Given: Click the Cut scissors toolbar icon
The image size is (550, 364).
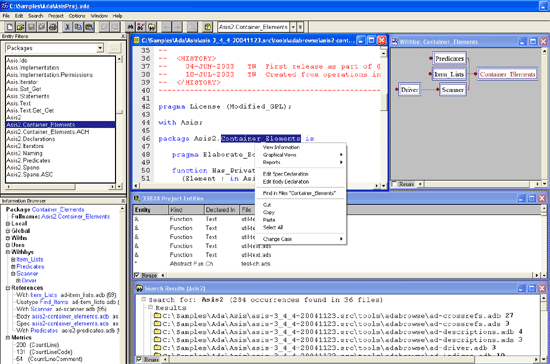Looking at the screenshot, I should click(x=68, y=27).
